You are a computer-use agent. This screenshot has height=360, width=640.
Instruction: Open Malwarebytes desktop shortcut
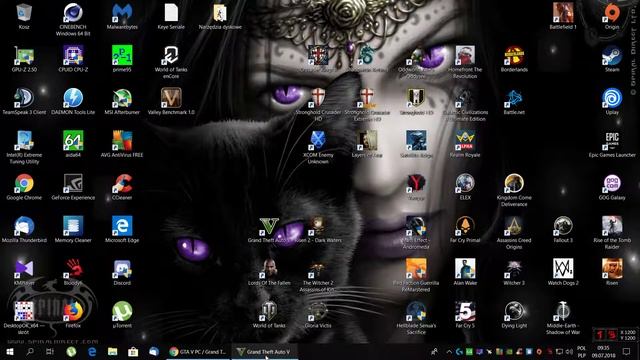pyautogui.click(x=122, y=16)
